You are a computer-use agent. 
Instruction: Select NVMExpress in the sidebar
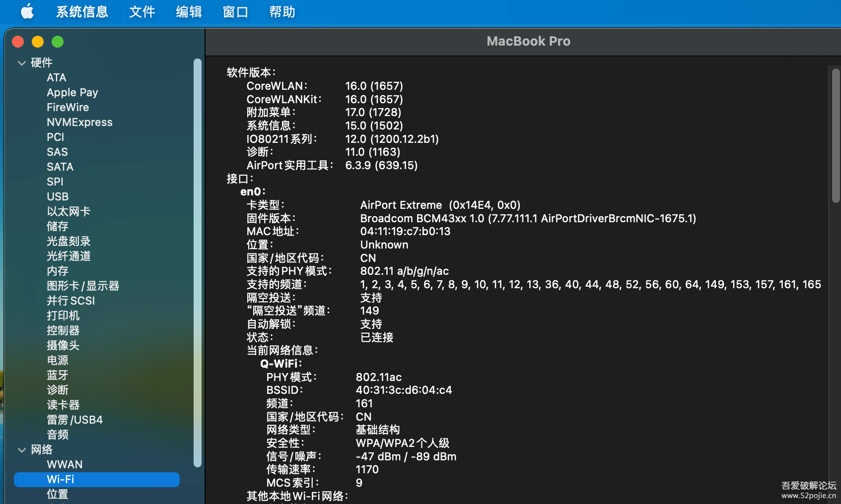[x=79, y=123]
